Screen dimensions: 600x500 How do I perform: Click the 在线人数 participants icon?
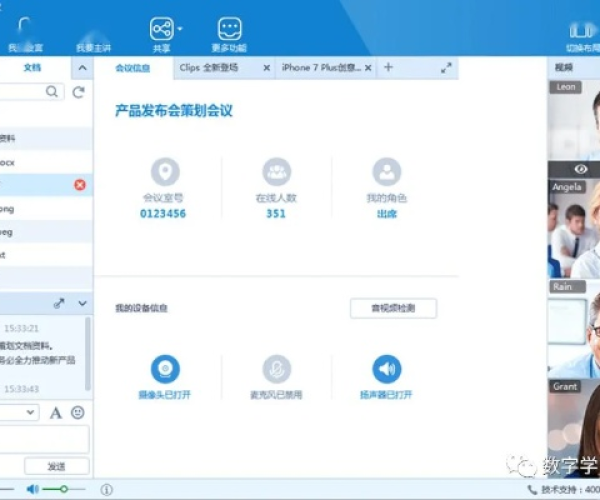click(x=277, y=172)
